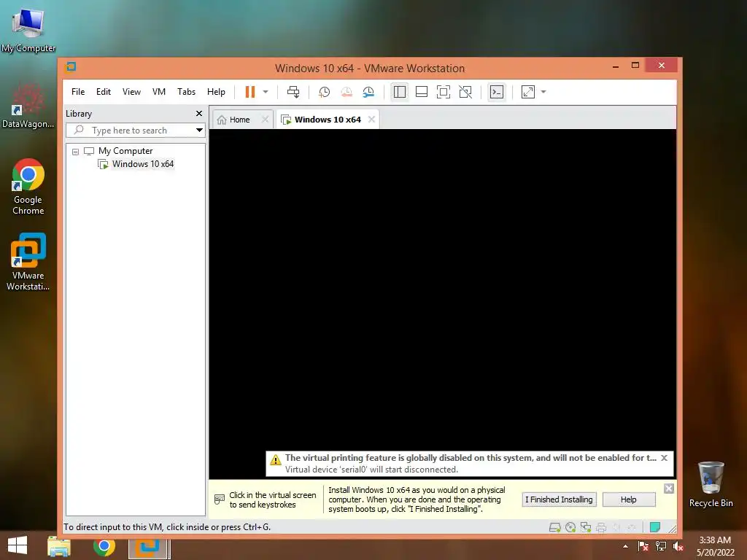The image size is (747, 560).
Task: Open the snapshot manager icon
Action: pyautogui.click(x=368, y=92)
